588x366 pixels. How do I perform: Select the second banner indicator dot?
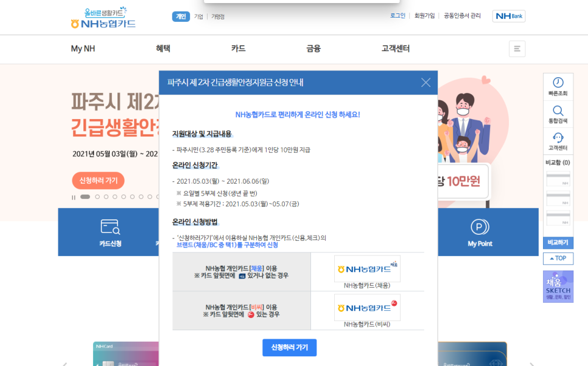click(97, 196)
